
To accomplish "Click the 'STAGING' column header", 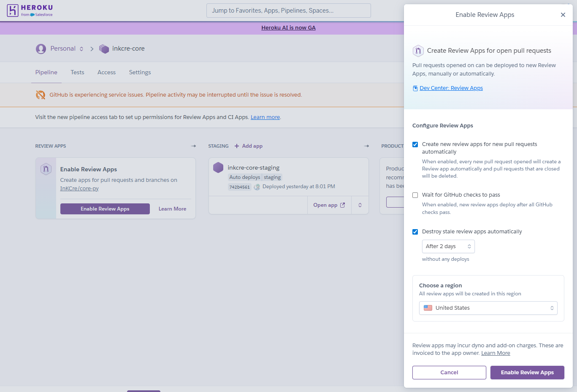I will [x=218, y=146].
